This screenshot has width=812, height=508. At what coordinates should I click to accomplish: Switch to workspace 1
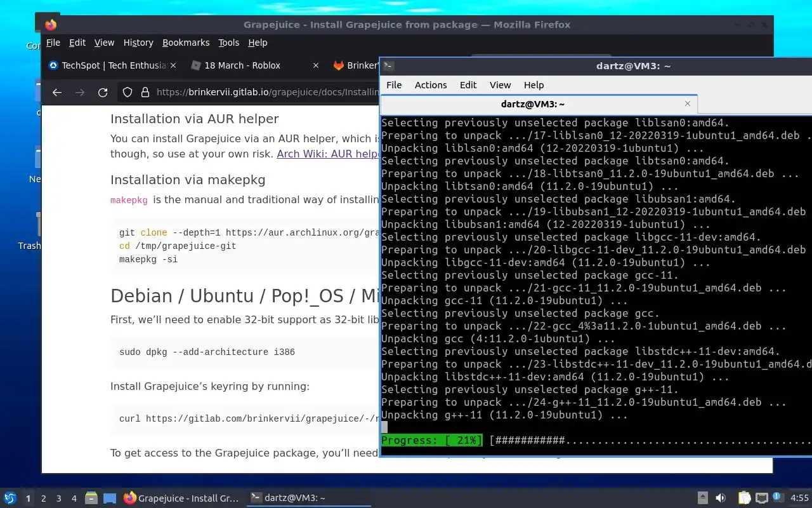[x=28, y=498]
